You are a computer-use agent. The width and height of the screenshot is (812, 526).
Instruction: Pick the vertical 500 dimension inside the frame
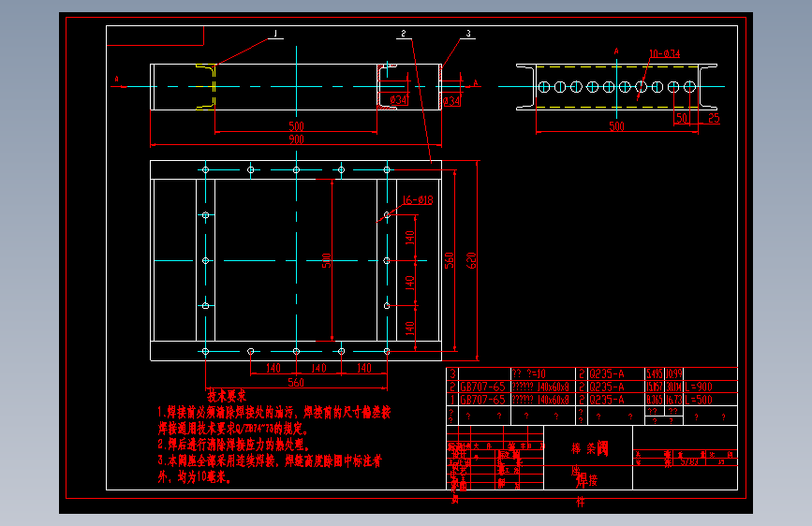click(326, 260)
